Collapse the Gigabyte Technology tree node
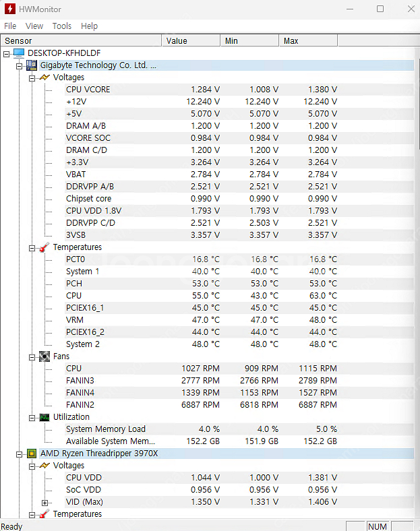Image resolution: width=420 pixels, height=531 pixels. point(20,65)
